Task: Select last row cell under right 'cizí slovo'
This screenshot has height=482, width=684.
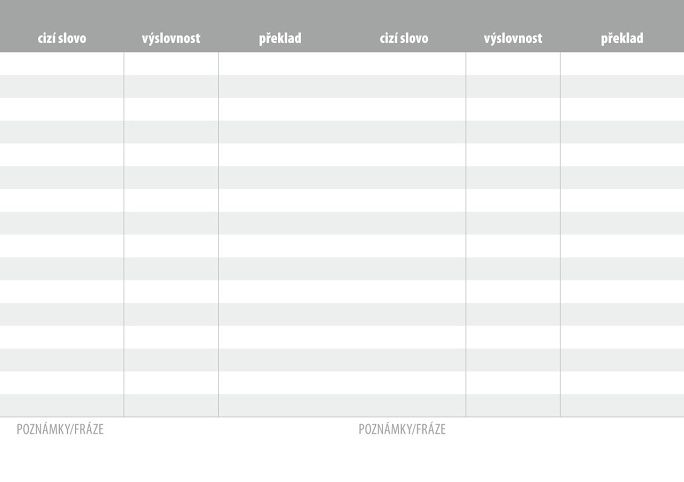Action: point(404,405)
